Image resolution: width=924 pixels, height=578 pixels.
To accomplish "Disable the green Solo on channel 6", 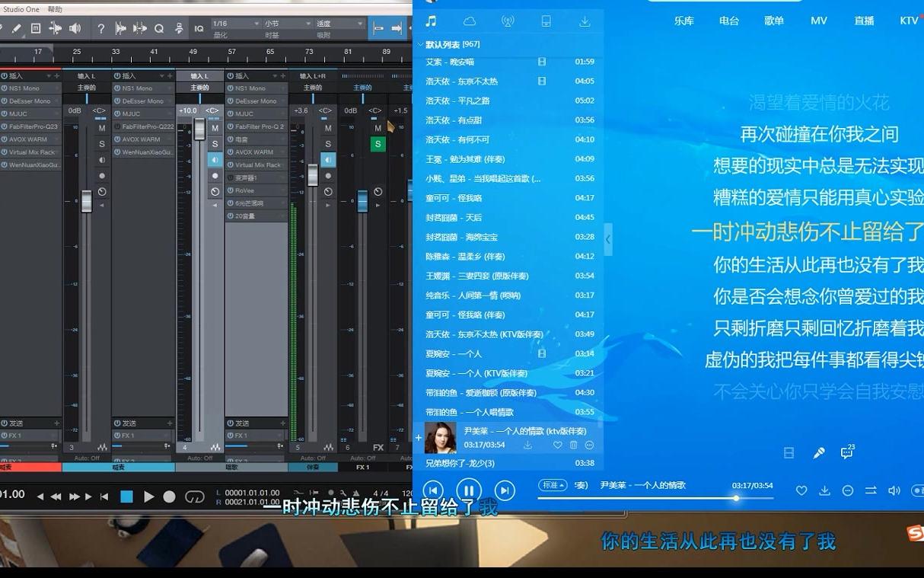I will coord(378,144).
